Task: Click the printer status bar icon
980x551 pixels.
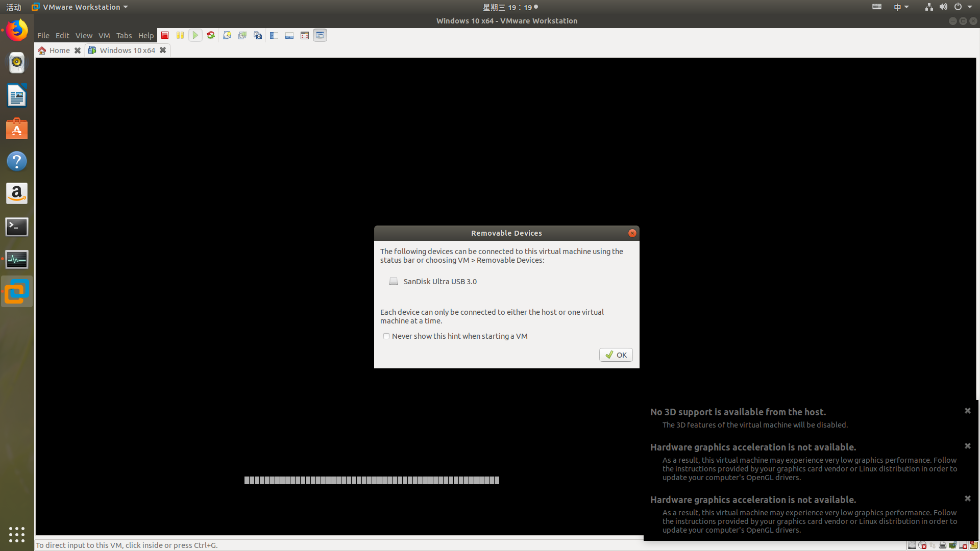Action: coord(943,545)
